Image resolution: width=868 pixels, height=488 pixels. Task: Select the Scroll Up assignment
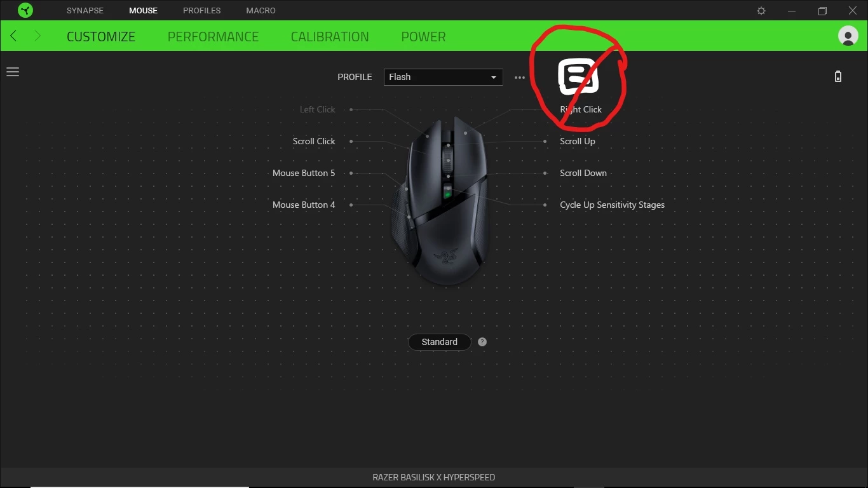578,141
